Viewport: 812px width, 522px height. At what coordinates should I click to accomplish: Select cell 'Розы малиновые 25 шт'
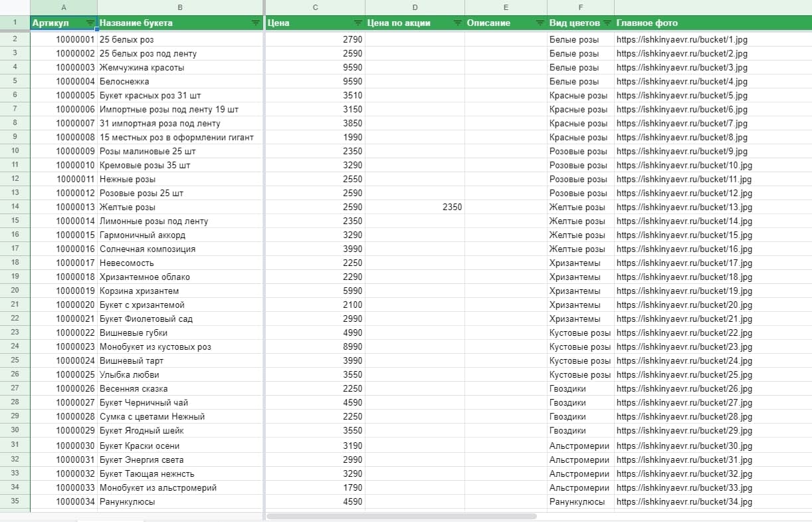coord(180,152)
